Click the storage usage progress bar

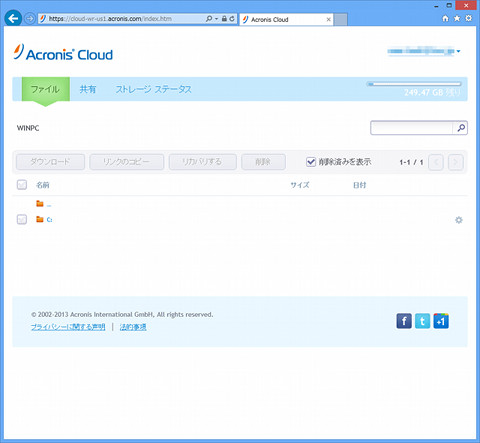coord(414,84)
